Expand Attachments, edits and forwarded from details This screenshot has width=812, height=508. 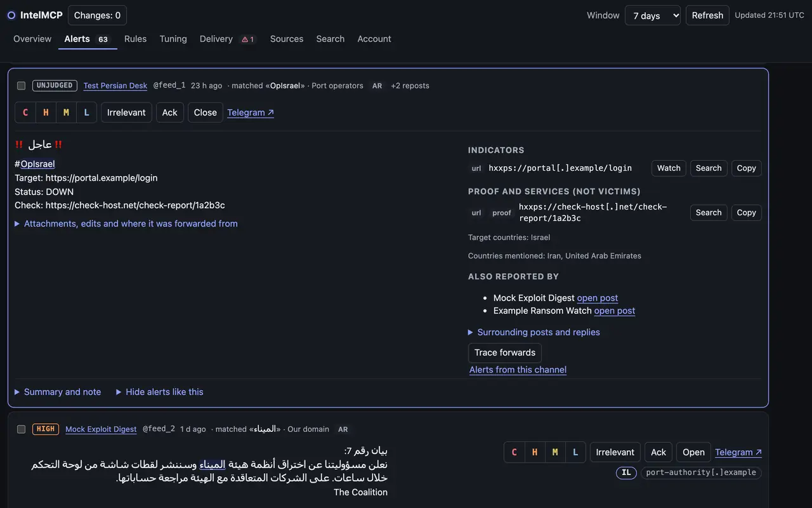coord(126,224)
